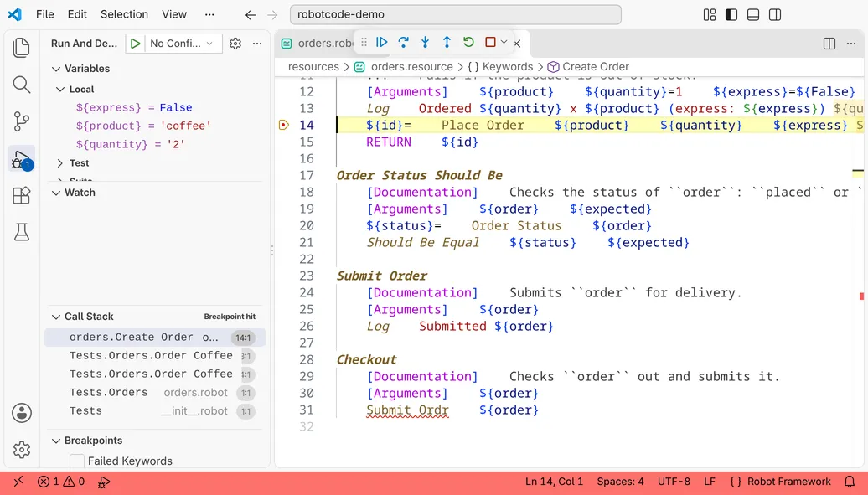Collapse the Variables section
The width and height of the screenshot is (868, 495).
click(x=56, y=69)
